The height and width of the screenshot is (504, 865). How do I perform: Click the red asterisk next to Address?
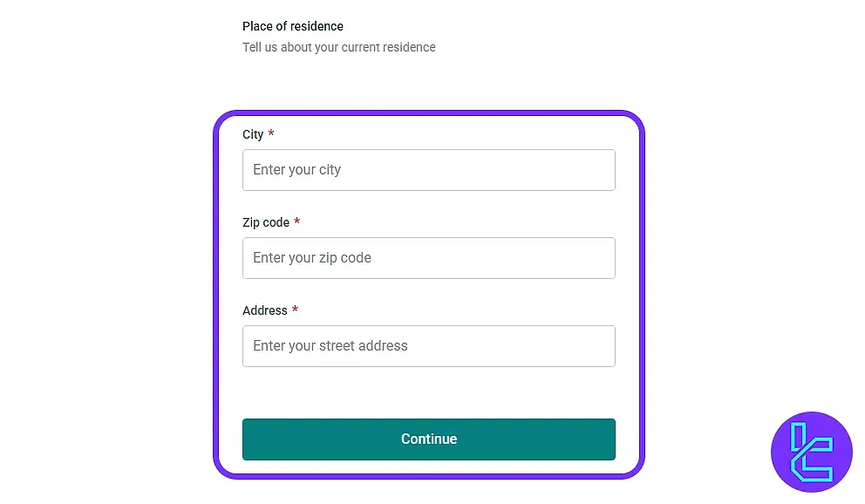point(294,310)
